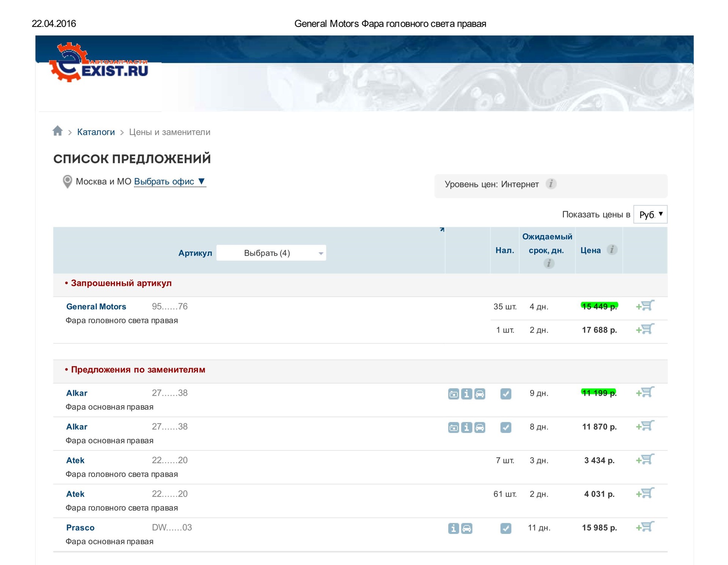Add General Motors 17 688 р. offer to cart
728x565 pixels.
[645, 329]
